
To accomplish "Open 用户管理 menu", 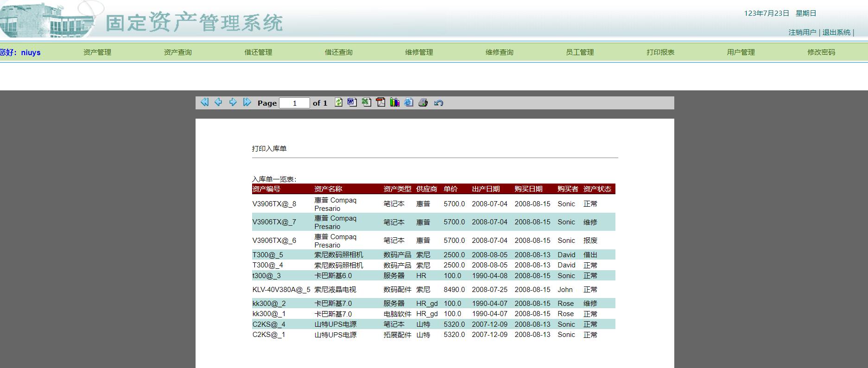I will (741, 52).
